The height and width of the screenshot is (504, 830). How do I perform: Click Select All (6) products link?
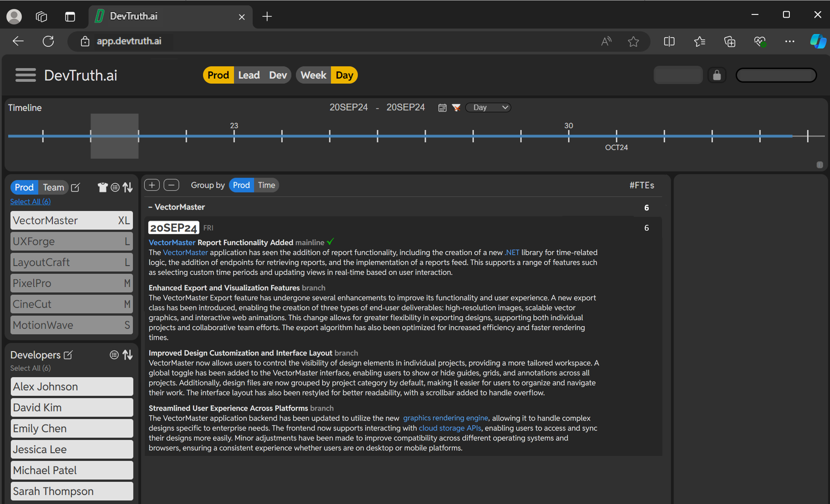30,202
